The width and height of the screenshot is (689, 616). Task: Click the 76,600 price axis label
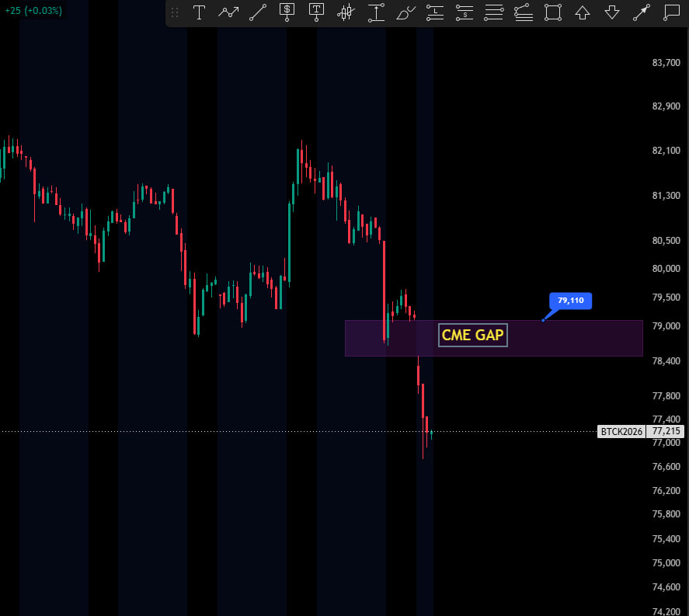666,467
